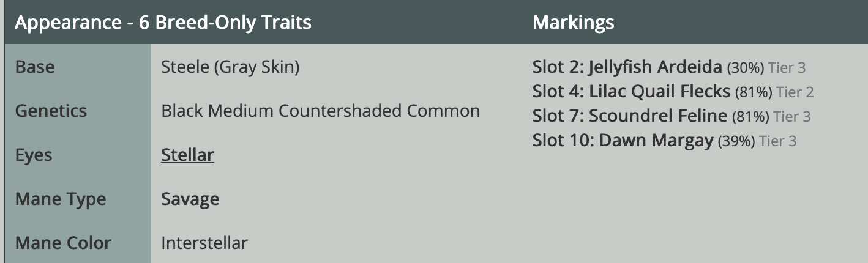This screenshot has height=263, width=868.
Task: Select the Eyes row label
Action: point(33,155)
